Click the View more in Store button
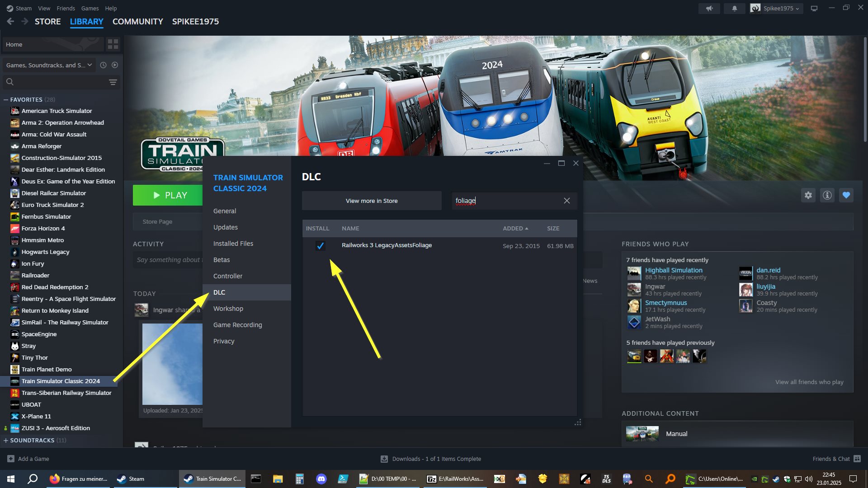868x488 pixels. click(372, 201)
